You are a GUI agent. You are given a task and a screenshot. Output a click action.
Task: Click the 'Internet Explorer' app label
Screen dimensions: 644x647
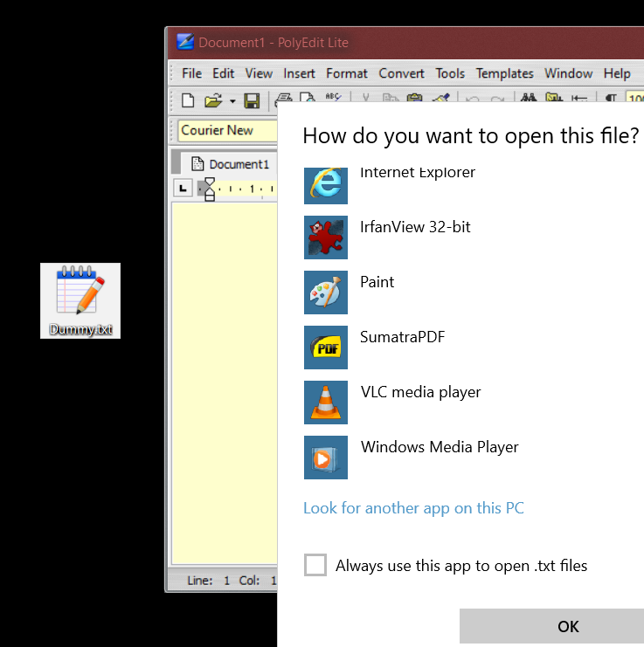click(x=418, y=173)
